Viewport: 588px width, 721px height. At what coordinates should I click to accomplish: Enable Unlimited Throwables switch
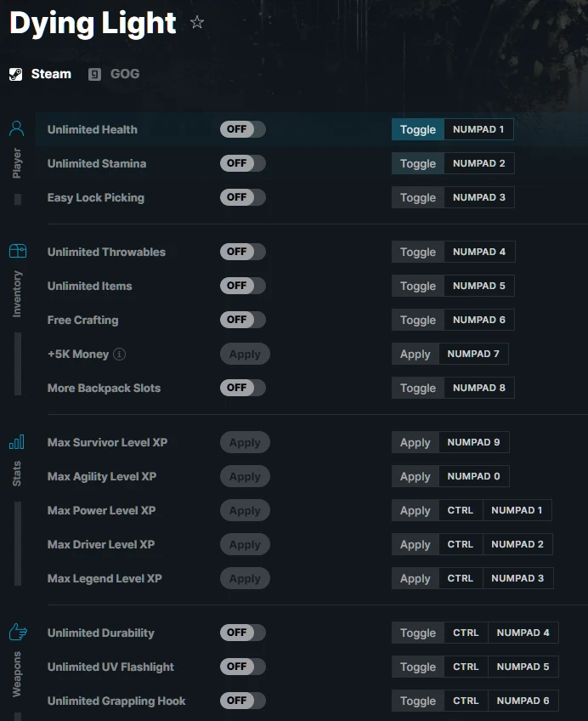[242, 252]
